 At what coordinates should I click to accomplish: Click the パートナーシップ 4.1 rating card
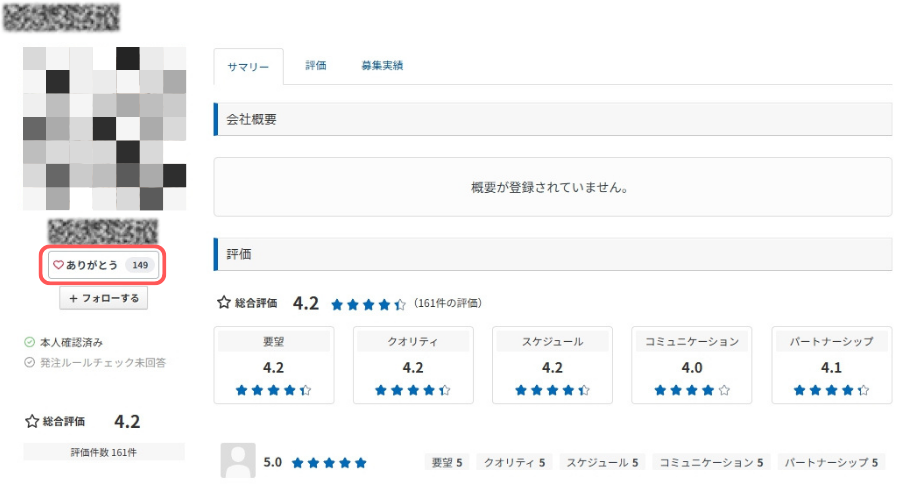click(831, 365)
